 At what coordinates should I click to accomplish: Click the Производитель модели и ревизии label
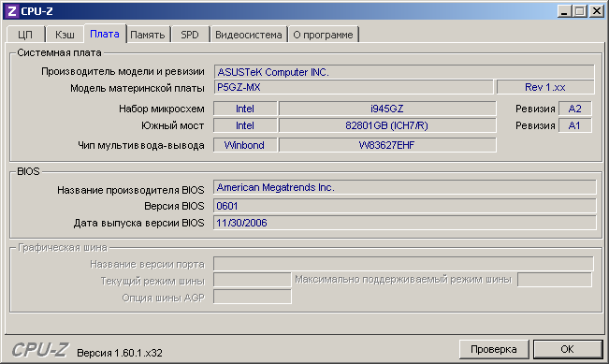coord(123,71)
